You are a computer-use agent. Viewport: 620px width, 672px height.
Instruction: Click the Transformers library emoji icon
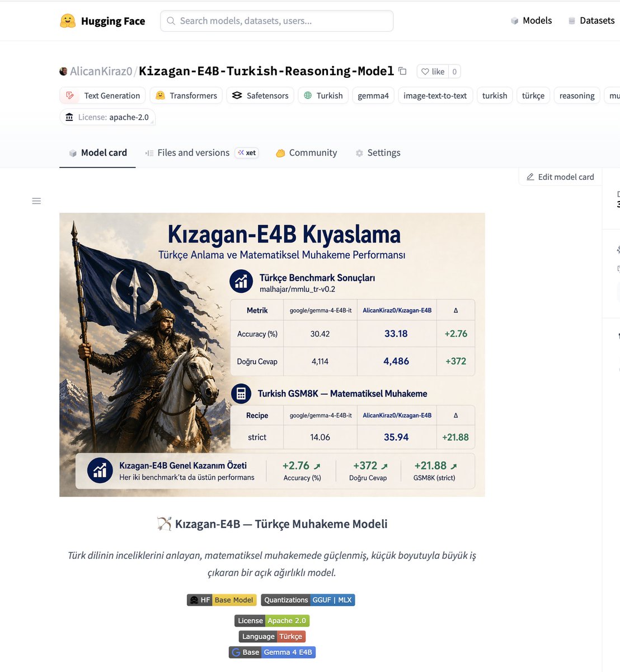point(158,95)
